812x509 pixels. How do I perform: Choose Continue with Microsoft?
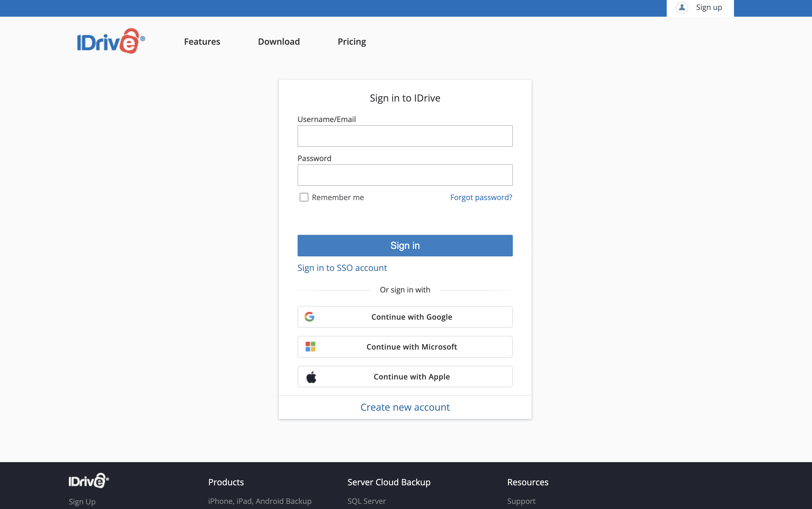coord(405,347)
